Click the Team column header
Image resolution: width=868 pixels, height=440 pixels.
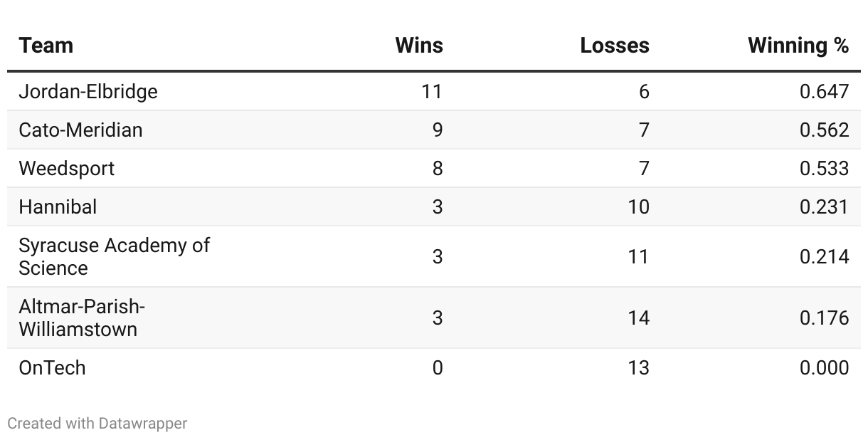point(46,46)
